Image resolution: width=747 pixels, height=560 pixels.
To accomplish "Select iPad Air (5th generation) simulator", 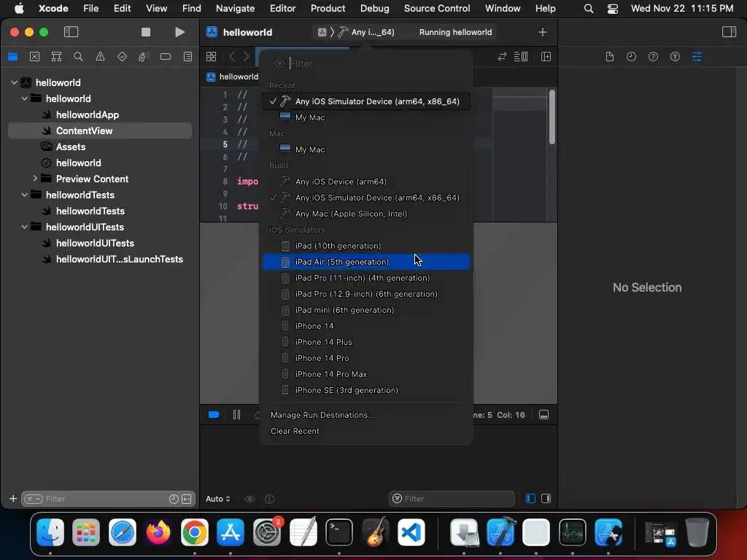I will pos(366,262).
